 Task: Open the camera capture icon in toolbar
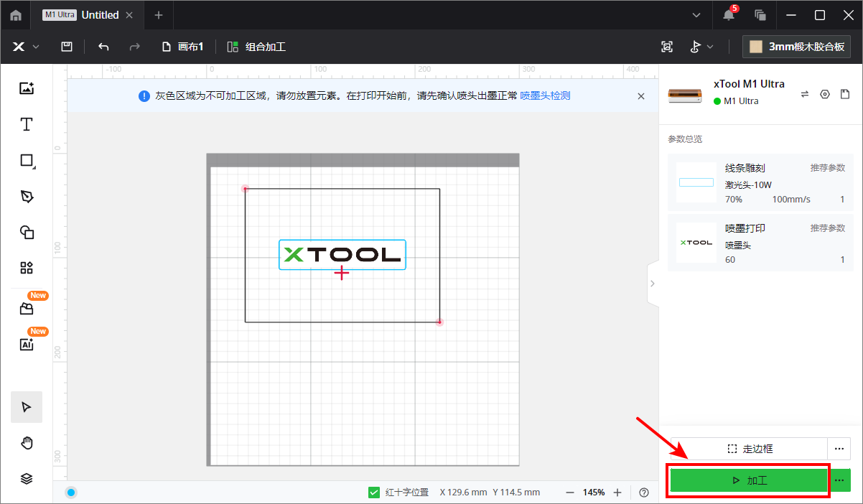(667, 47)
